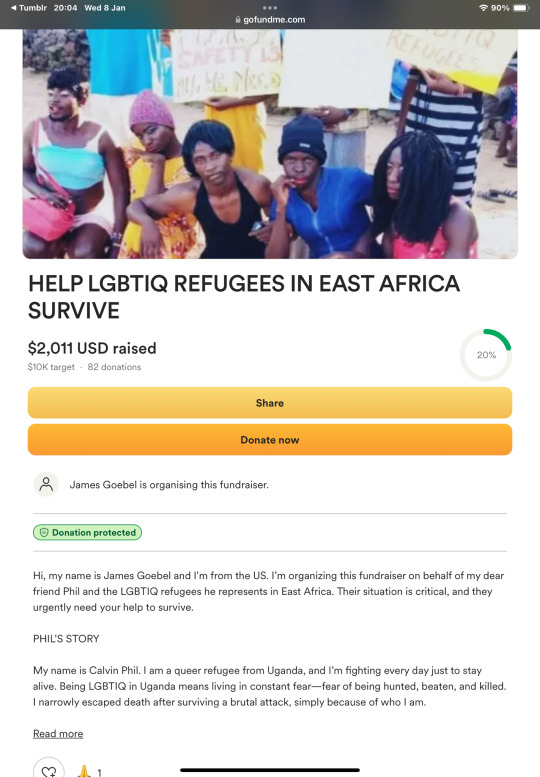Tap the Donate now button
The image size is (540, 777).
point(270,440)
